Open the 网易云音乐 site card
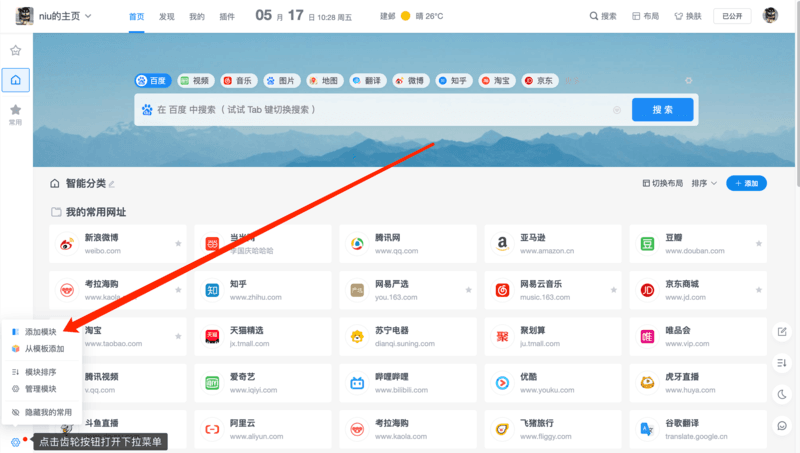This screenshot has height=453, width=800. (x=553, y=290)
